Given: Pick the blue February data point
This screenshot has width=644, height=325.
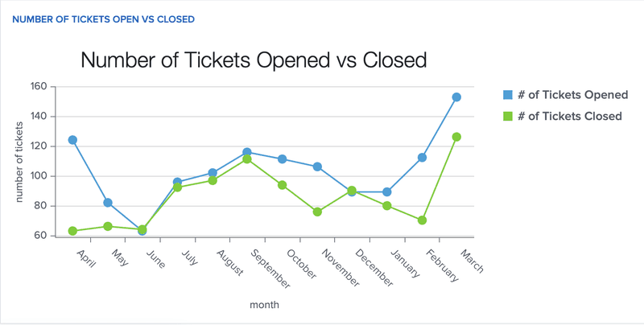Looking at the screenshot, I should 422,158.
